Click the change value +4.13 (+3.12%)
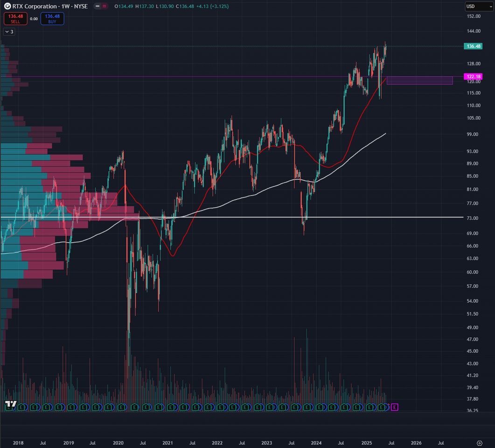Image resolution: width=495 pixels, height=448 pixels. click(212, 7)
